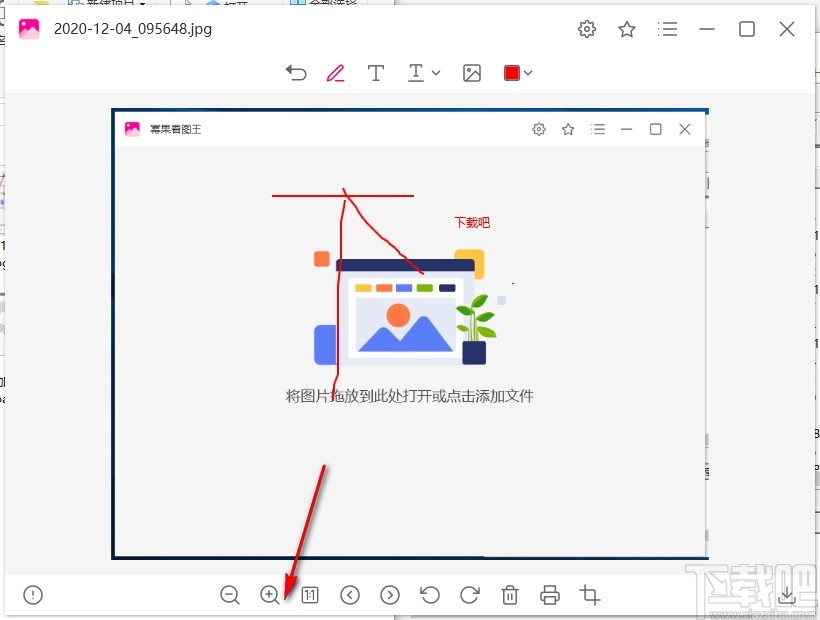Print the image
Viewport: 820px width, 620px height.
[550, 595]
